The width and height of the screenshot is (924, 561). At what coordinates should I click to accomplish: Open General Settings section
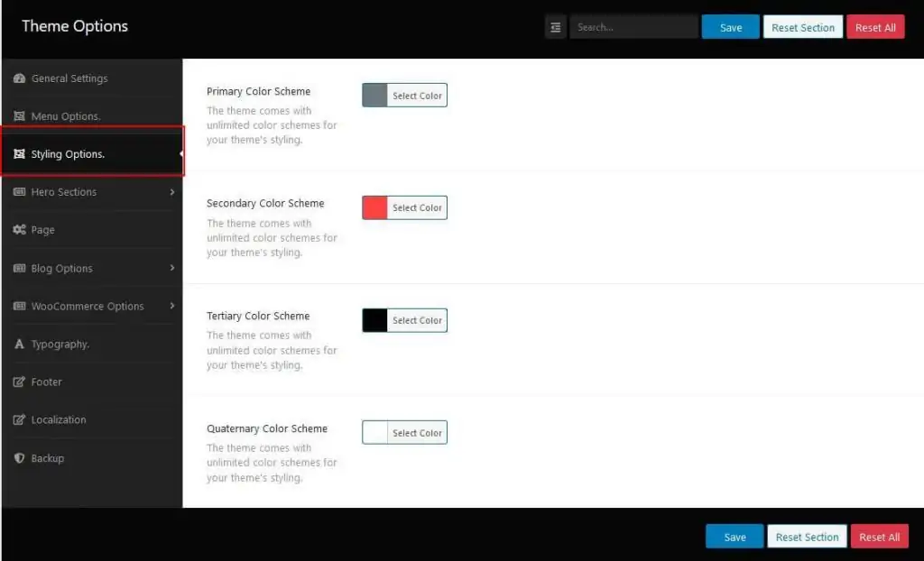point(92,78)
